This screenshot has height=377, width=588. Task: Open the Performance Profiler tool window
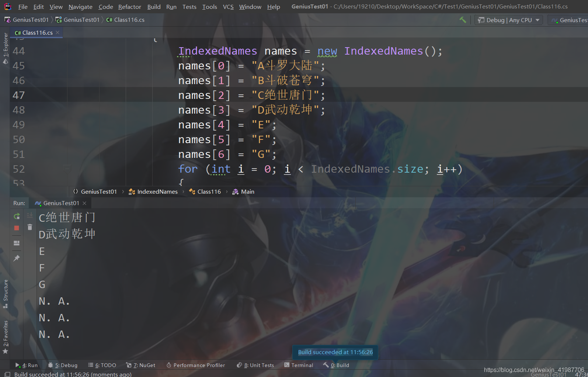195,365
